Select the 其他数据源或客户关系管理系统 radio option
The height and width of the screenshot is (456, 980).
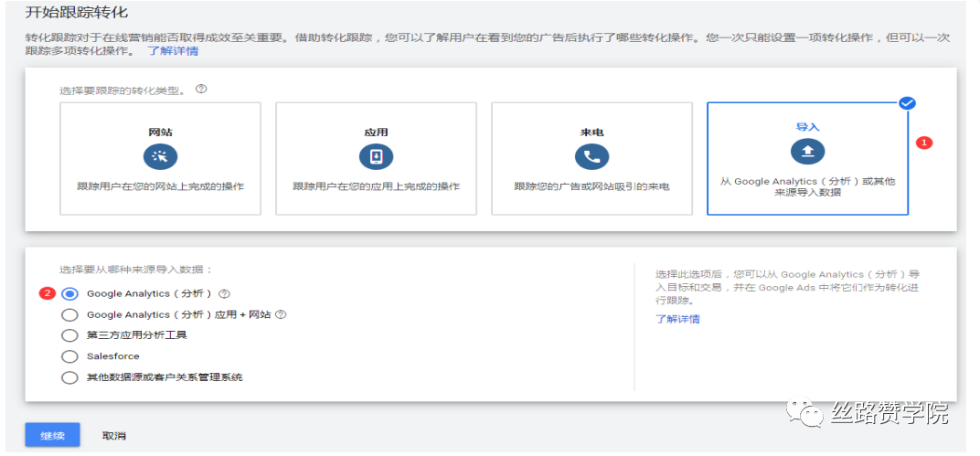[x=70, y=377]
